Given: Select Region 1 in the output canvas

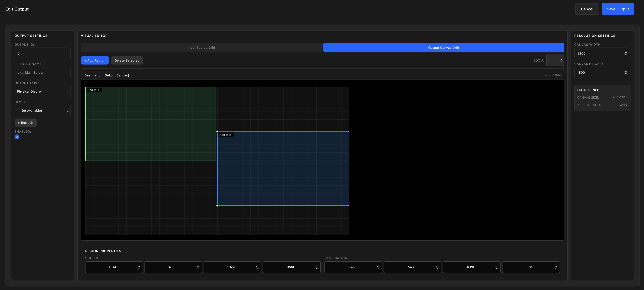Looking at the screenshot, I should pyautogui.click(x=150, y=124).
